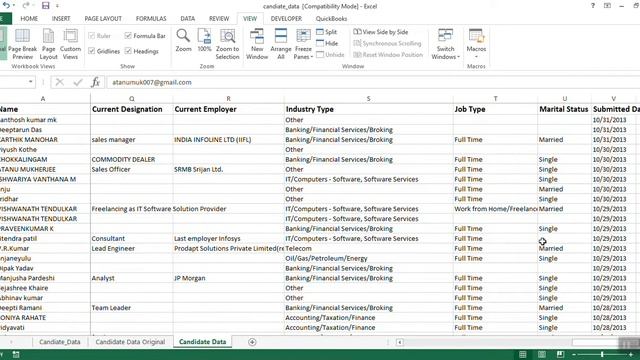Open Excel Help question mark
The height and width of the screenshot is (360, 640).
pyautogui.click(x=593, y=6)
